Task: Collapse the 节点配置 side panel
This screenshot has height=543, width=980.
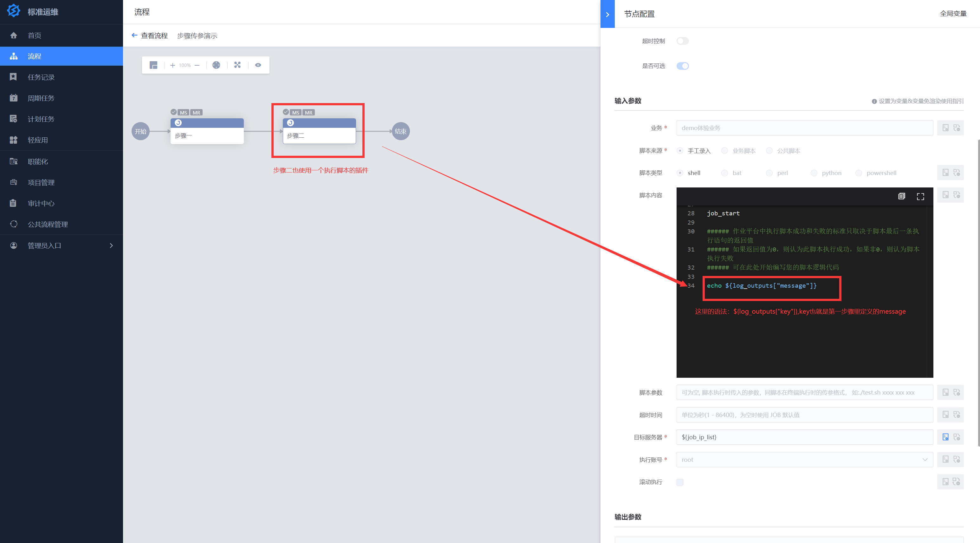Action: [x=607, y=14]
